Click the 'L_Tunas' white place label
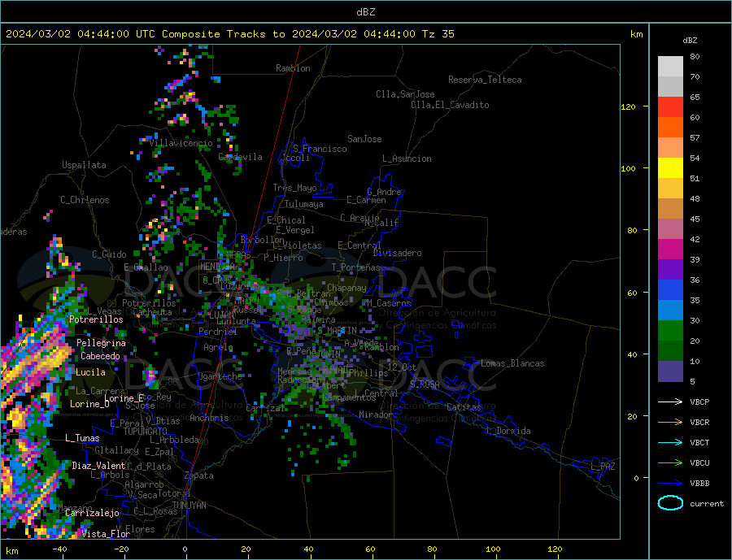The width and height of the screenshot is (732, 560). [82, 438]
